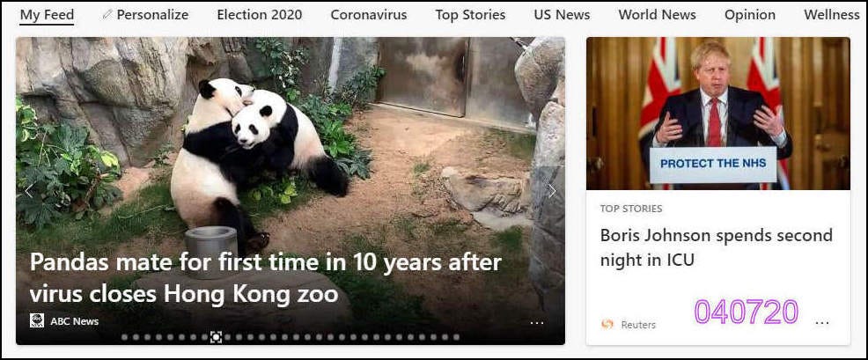The width and height of the screenshot is (868, 360).
Task: Open more options on Boris Johnson card
Action: point(822,323)
